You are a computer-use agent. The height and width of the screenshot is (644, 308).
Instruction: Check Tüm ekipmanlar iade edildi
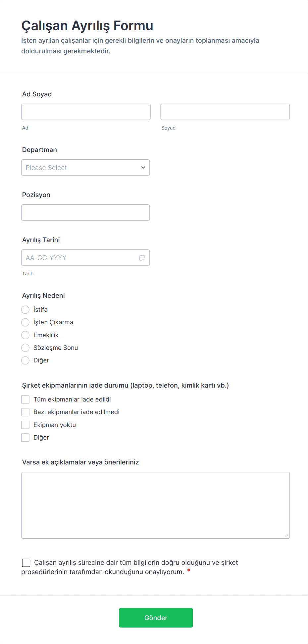tap(26, 400)
